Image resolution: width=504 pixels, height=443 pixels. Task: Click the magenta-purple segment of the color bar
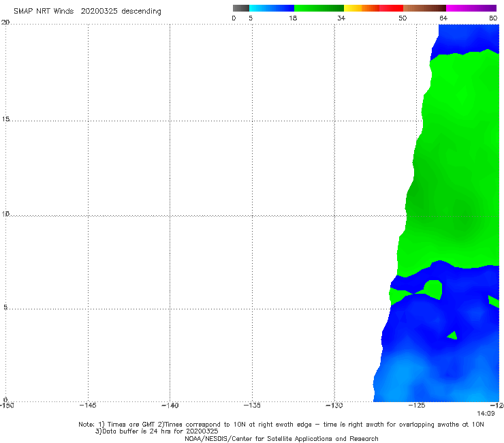[471, 8]
